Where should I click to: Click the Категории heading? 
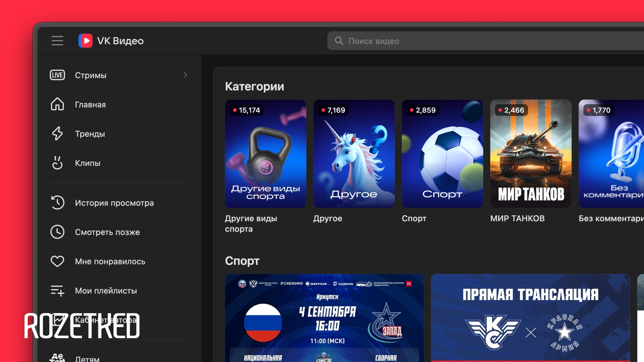(255, 86)
